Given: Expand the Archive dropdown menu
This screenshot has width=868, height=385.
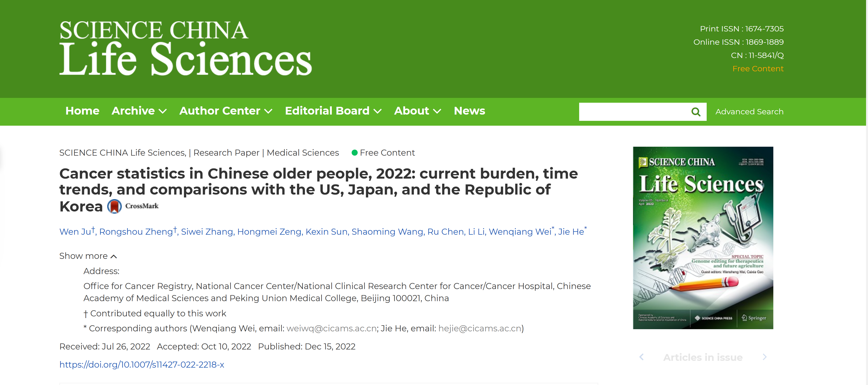Looking at the screenshot, I should [x=139, y=111].
